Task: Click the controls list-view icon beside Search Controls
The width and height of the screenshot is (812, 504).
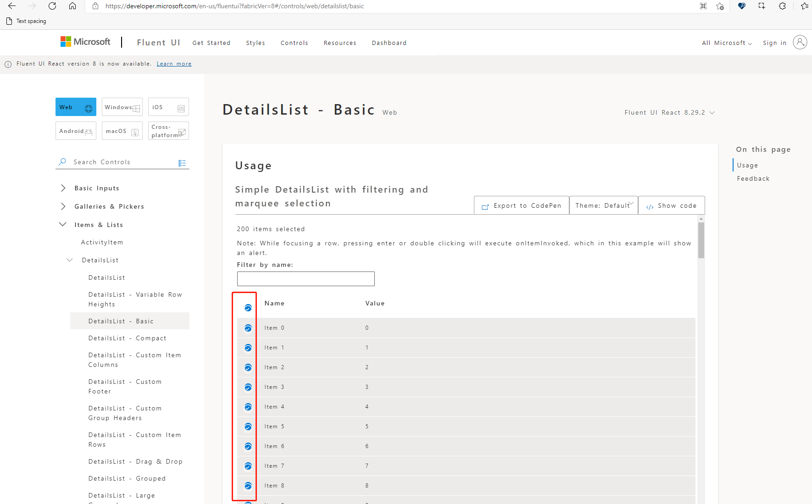Action: click(182, 162)
